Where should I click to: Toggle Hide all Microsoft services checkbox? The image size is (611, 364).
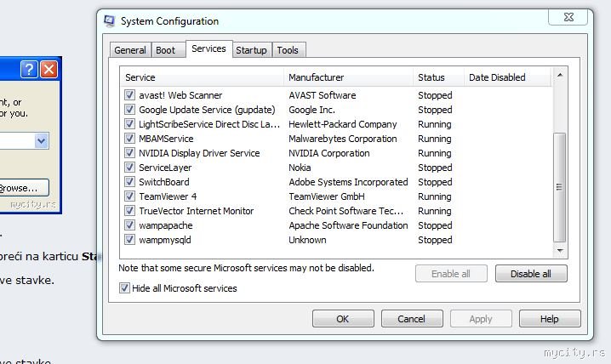tap(124, 288)
